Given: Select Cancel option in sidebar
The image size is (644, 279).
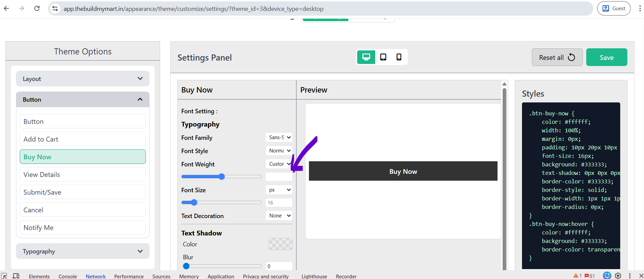Looking at the screenshot, I should coord(83,210).
